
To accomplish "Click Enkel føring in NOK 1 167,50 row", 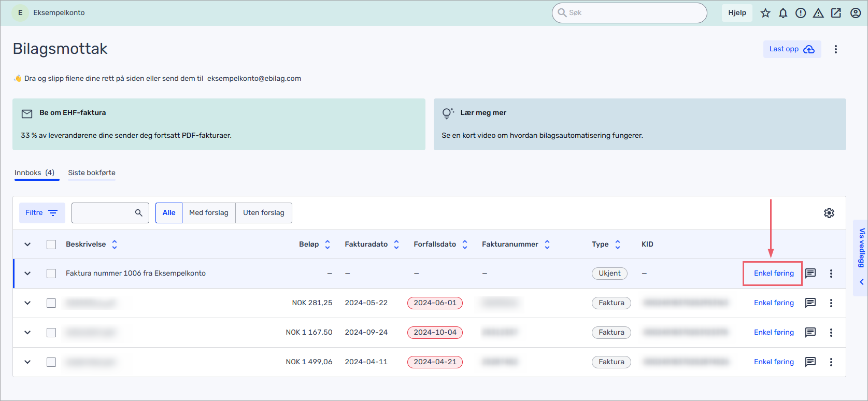I will [x=774, y=332].
